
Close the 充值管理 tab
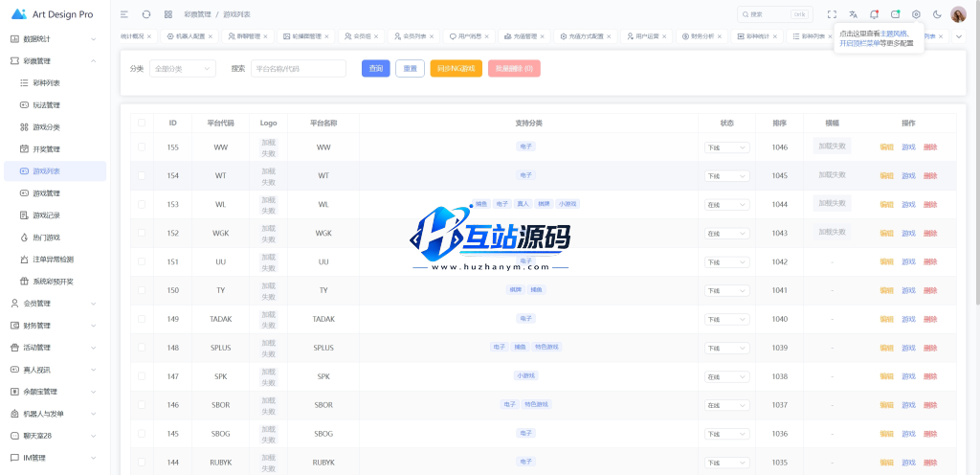pyautogui.click(x=543, y=36)
